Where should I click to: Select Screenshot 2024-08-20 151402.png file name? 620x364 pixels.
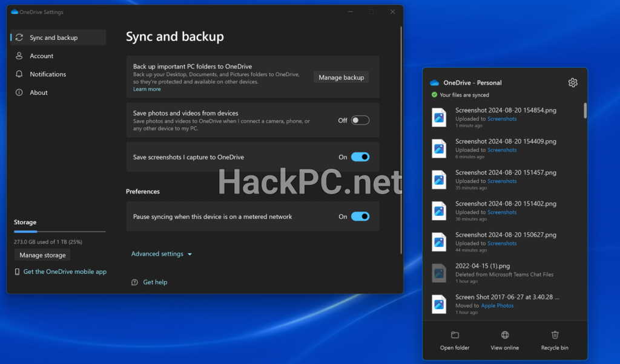(x=506, y=204)
